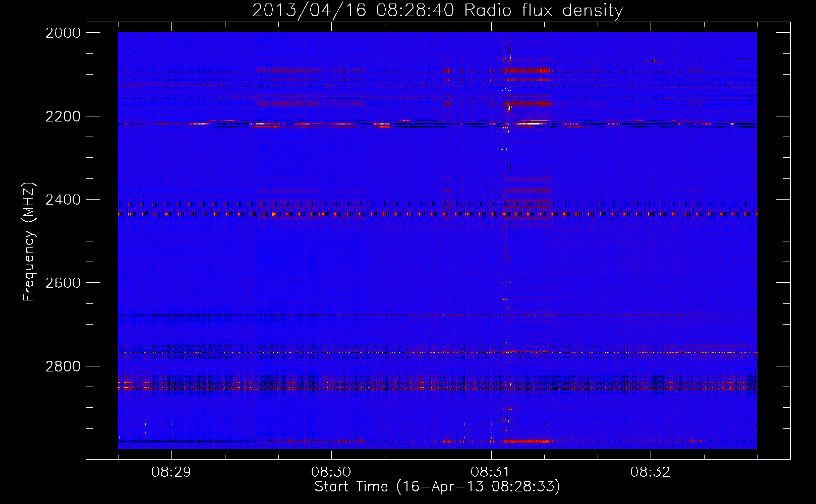
Task: Click the 'Frequency (MHZ)' y-axis label
Action: 29,242
